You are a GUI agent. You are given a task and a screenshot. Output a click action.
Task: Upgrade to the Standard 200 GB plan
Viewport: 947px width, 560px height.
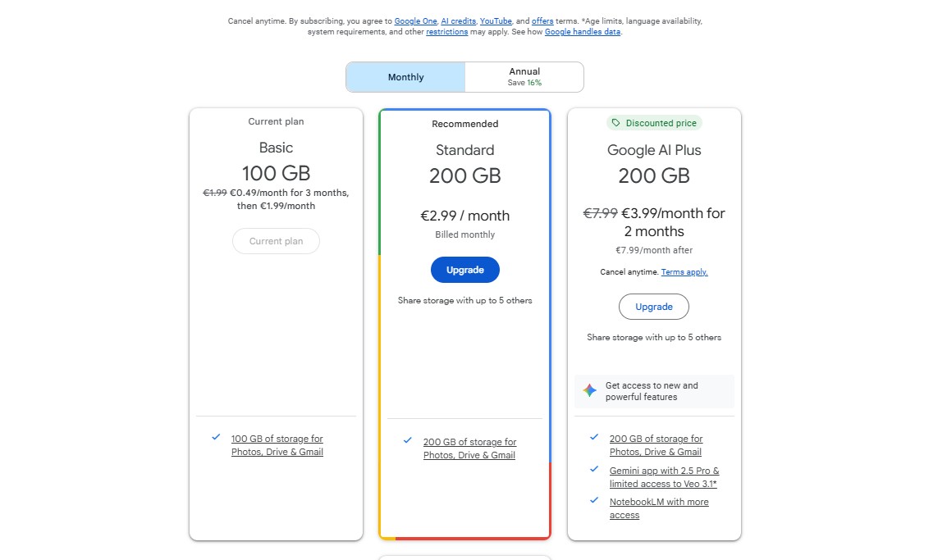point(464,270)
